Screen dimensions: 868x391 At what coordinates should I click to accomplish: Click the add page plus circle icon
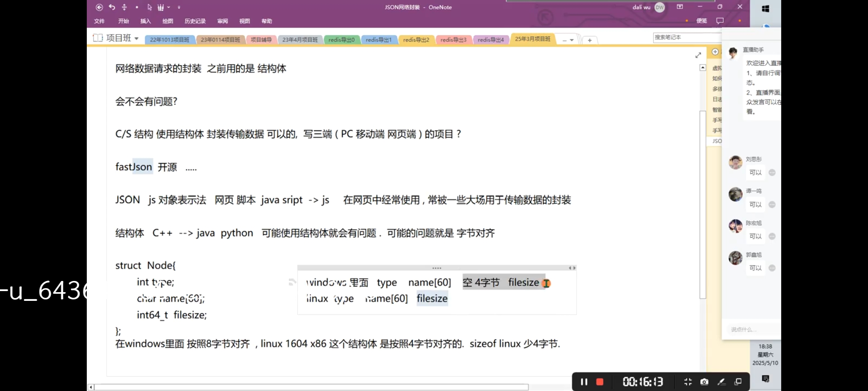point(715,52)
